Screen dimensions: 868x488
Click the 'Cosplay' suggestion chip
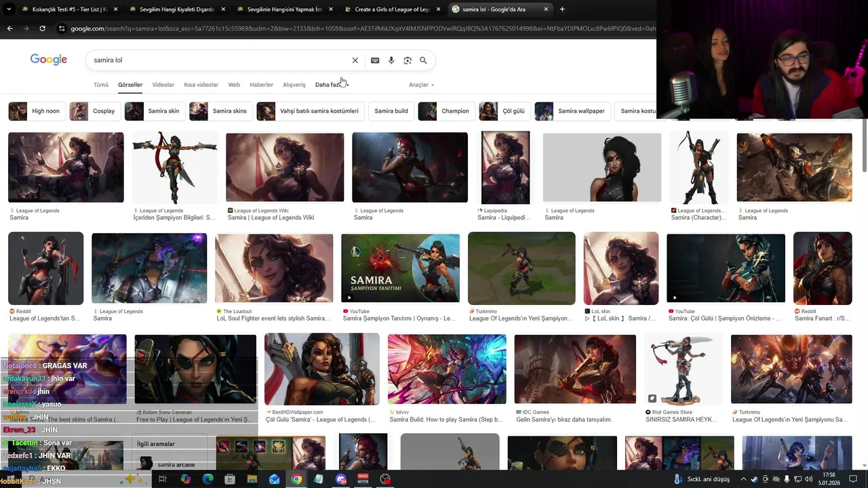tap(95, 111)
